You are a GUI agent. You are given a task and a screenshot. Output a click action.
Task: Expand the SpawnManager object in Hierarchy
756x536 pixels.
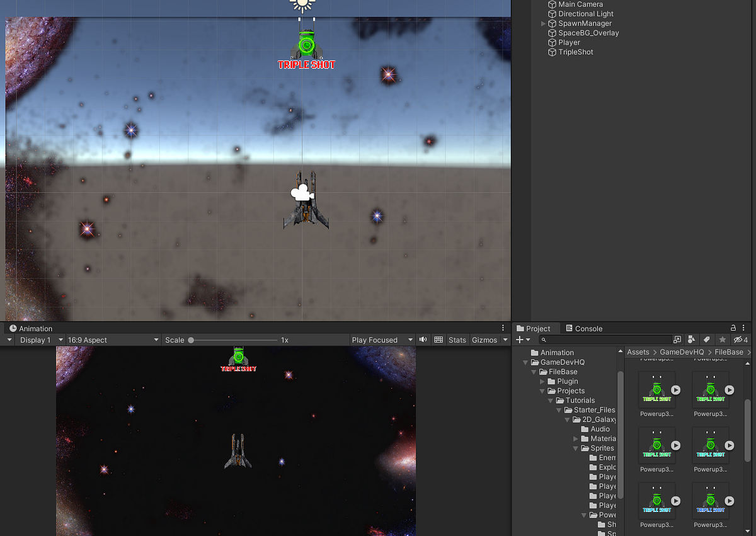click(544, 23)
